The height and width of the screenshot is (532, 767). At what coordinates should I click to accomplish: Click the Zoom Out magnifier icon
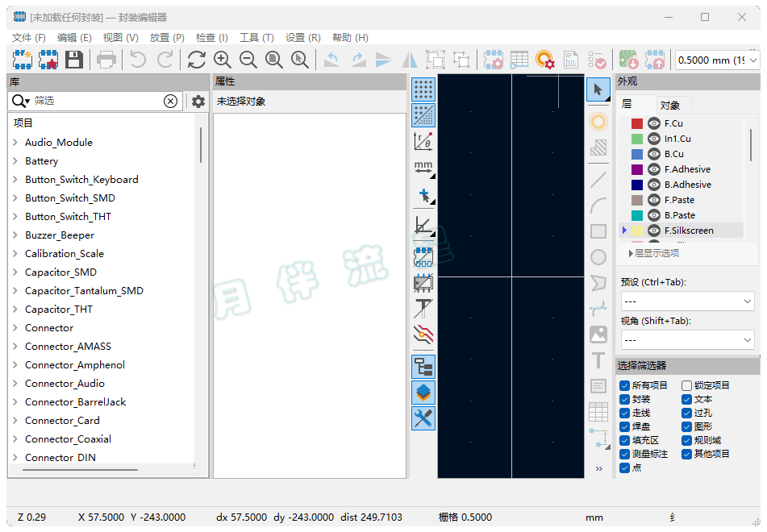point(248,60)
